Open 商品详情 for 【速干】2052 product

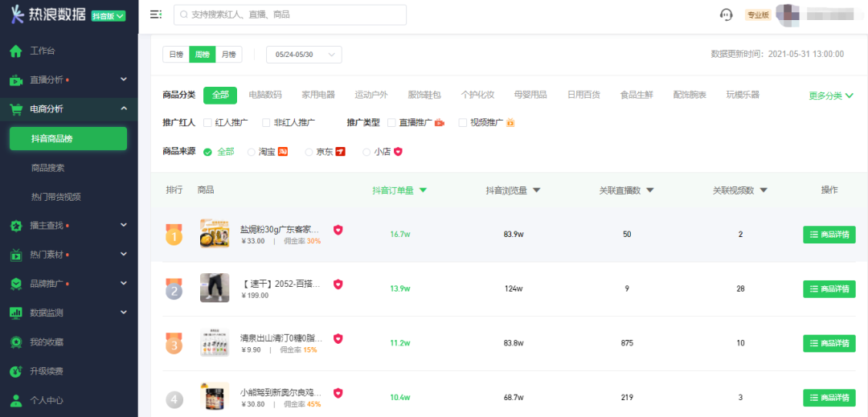click(x=829, y=288)
